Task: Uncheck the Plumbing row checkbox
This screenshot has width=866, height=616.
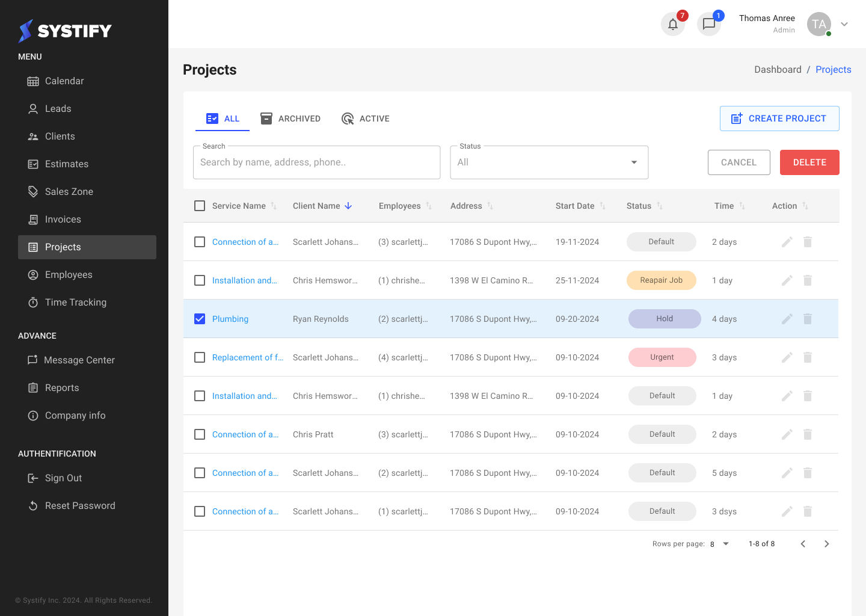Action: (200, 318)
